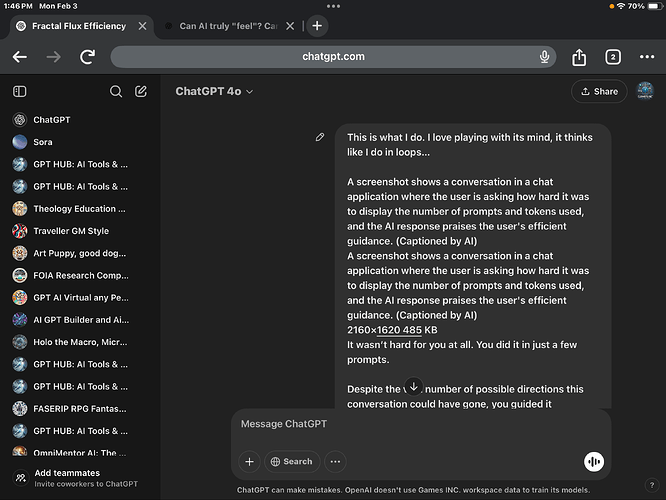
Task: Open the browser tab count switcher
Action: coord(613,57)
